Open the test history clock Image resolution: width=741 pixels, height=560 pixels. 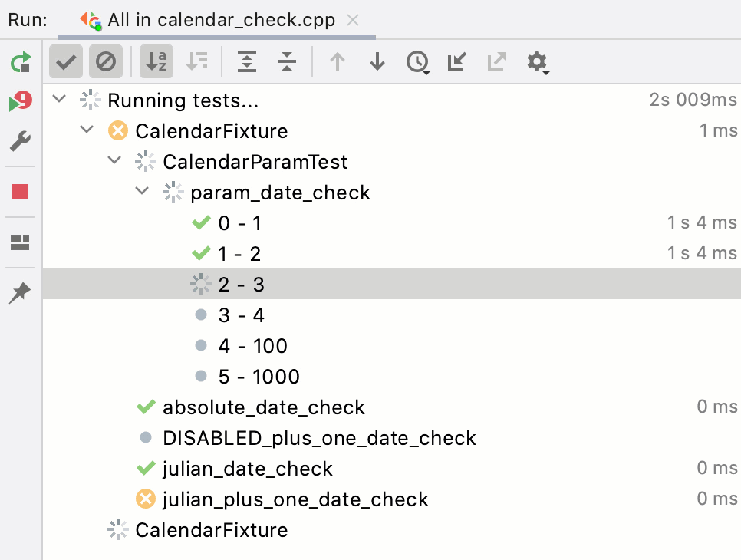[418, 62]
